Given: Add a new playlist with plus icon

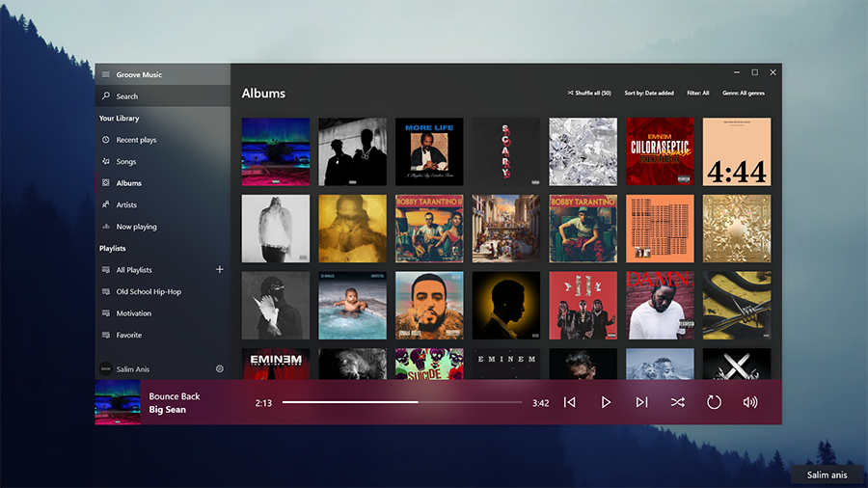Looking at the screenshot, I should [x=220, y=269].
